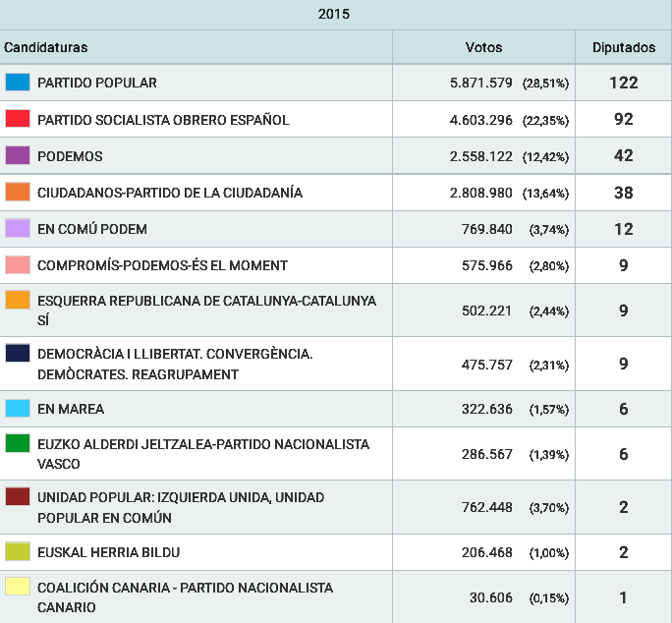Select EUSKAL HERRIA BILDU party name
672x623 pixels.
point(109,552)
